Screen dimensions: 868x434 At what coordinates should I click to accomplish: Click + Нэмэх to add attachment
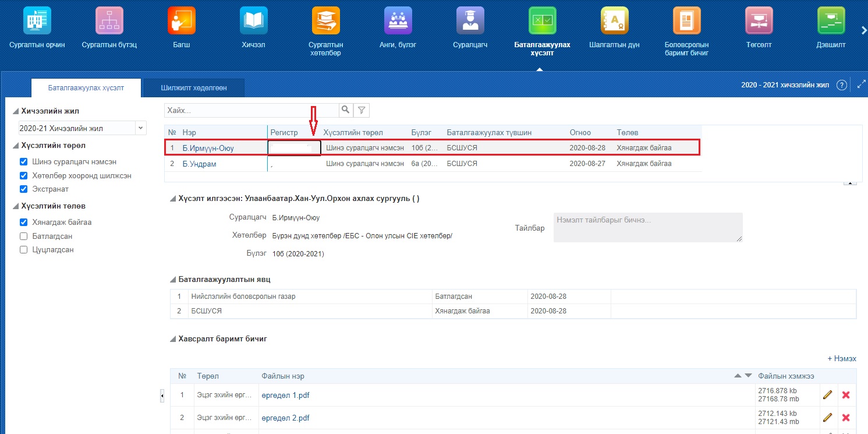(842, 359)
